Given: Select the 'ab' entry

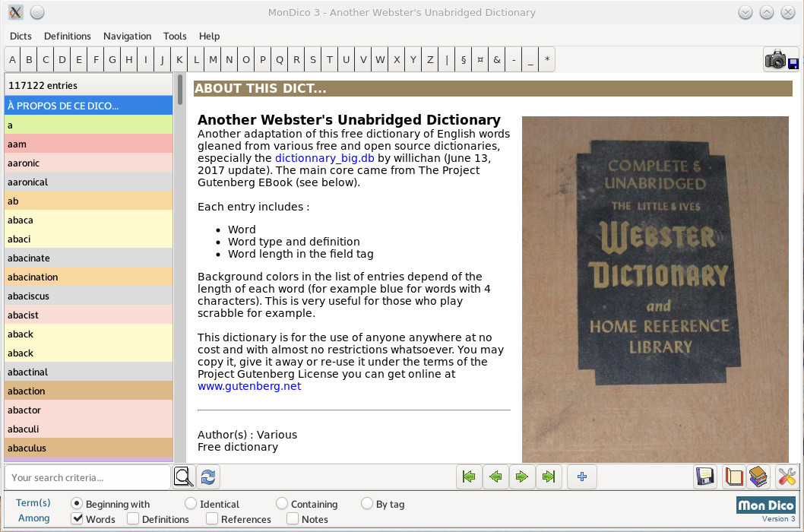Looking at the screenshot, I should 89,201.
